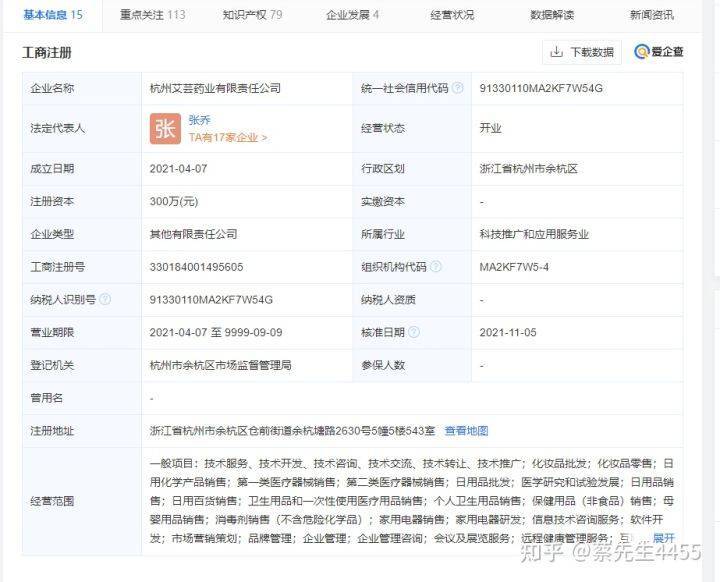The image size is (720, 582).
Task: Expand the full 经营范围 text with 展开
Action: (664, 537)
